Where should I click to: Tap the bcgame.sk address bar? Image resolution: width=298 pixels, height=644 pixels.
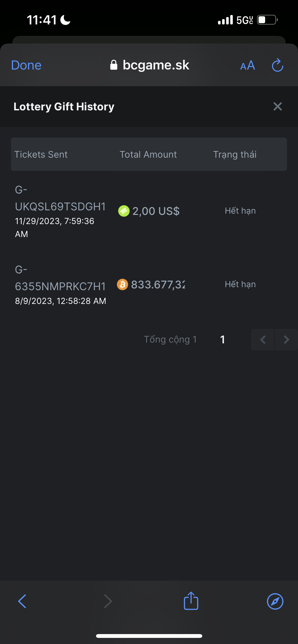[156, 65]
